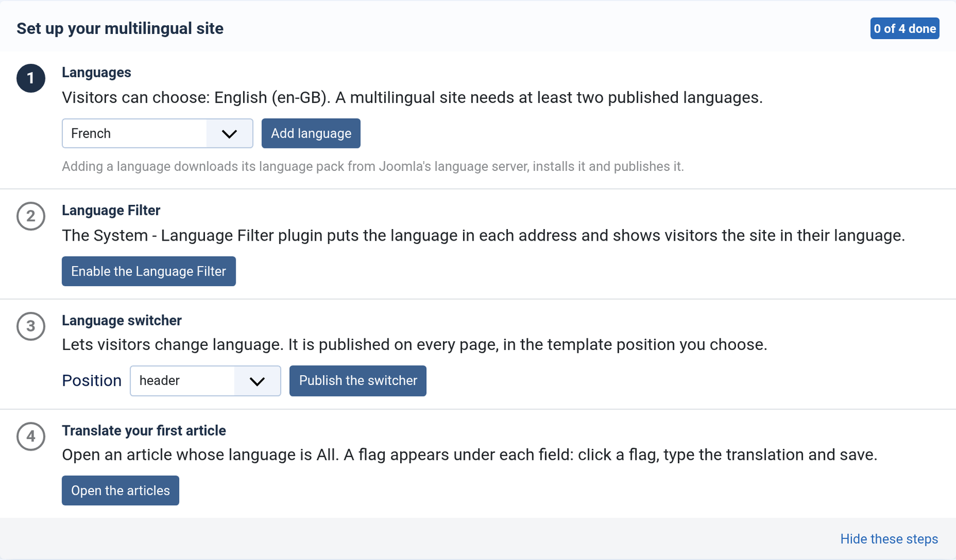Click Publish the switcher button
956x560 pixels.
click(x=358, y=381)
